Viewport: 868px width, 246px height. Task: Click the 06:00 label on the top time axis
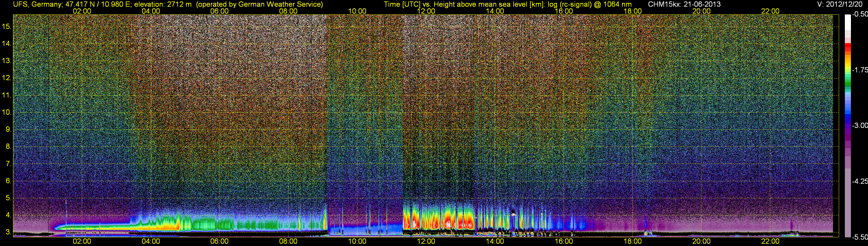[219, 11]
